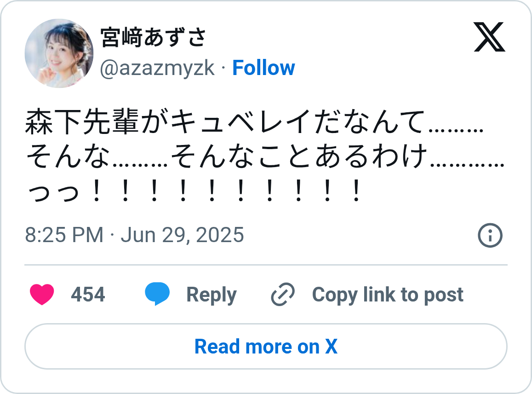Click the chain link copy icon
The height and width of the screenshot is (394, 532).
[x=283, y=295]
